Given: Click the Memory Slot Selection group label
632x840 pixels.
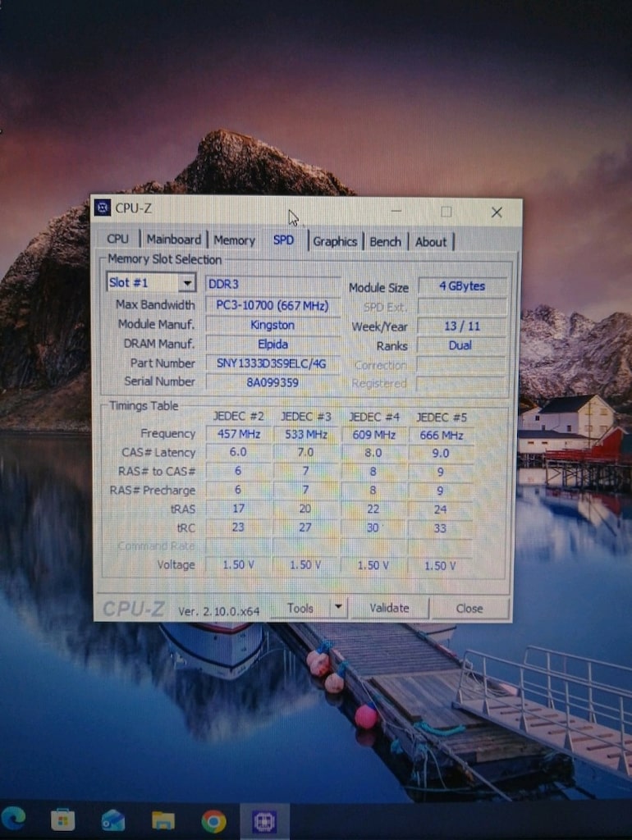Looking at the screenshot, I should 165,259.
